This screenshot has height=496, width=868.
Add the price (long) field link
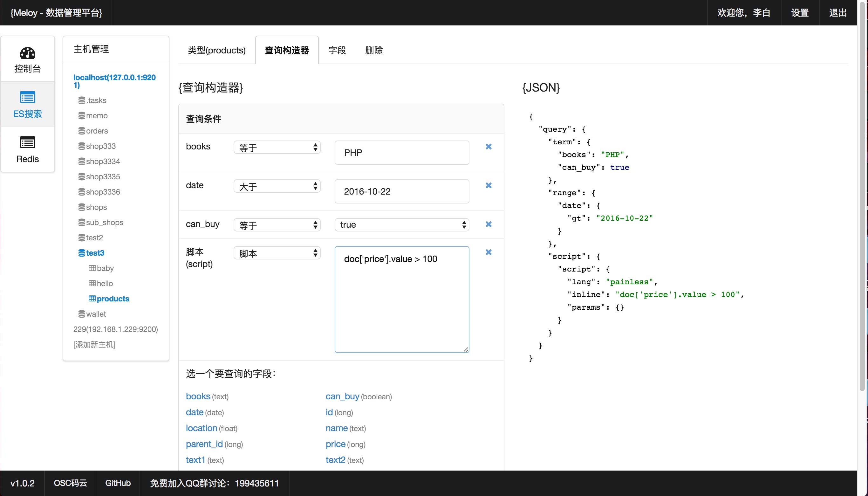click(335, 444)
